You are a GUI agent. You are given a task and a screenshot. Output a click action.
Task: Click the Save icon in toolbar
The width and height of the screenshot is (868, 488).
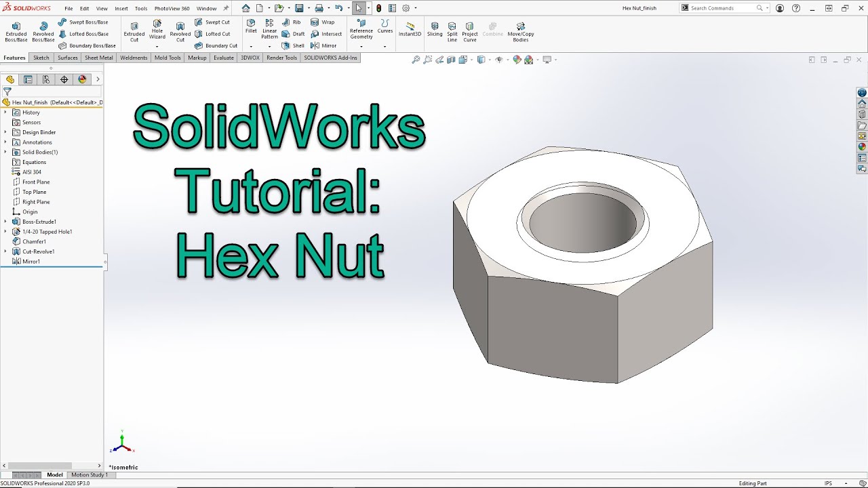299,8
